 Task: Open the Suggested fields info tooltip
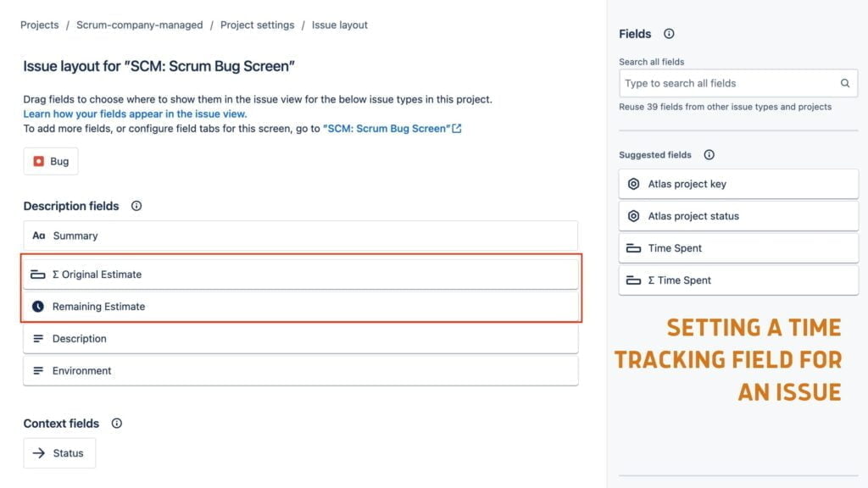(x=709, y=155)
